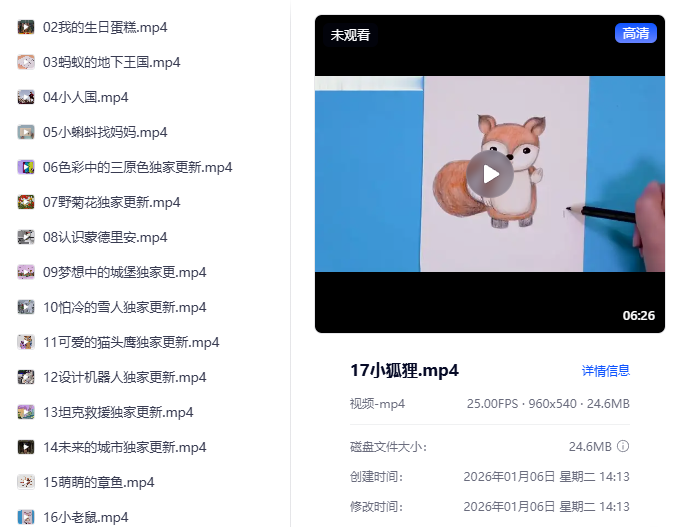Click the thumbnail icon of 06色彩中的三原色独家更新.mp4
The width and height of the screenshot is (675, 527).
pyautogui.click(x=26, y=167)
